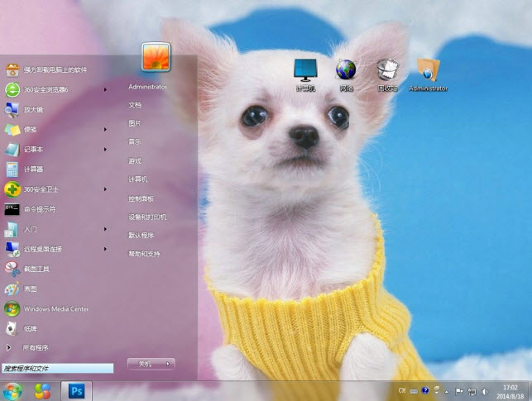
Task: Open 控制面板 in the Start menu
Action: (141, 198)
